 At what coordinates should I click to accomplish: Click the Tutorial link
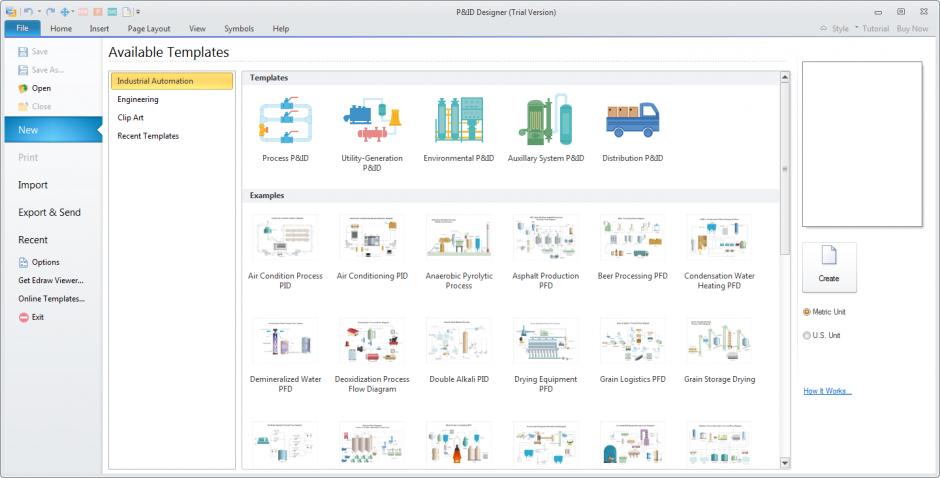pos(875,28)
